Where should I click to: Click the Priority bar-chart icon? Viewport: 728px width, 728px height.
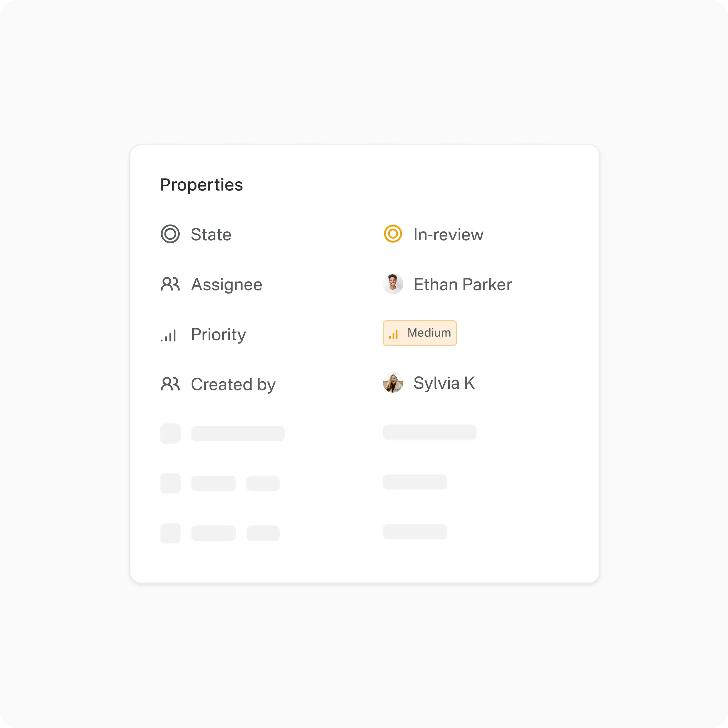point(169,335)
